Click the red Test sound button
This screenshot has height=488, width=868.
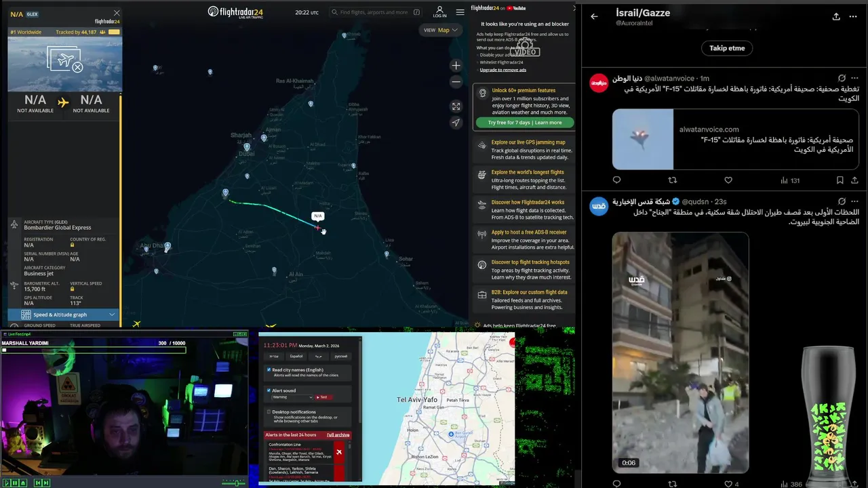click(322, 397)
